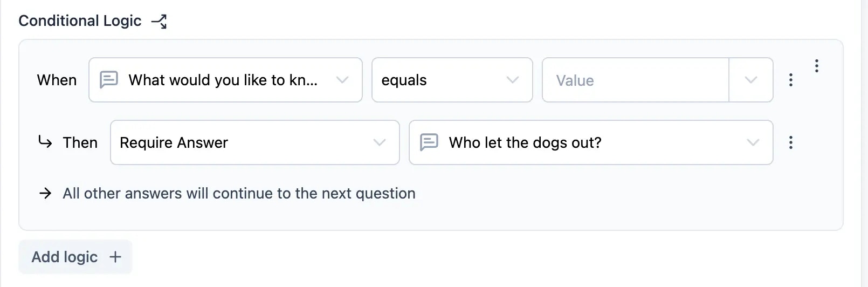This screenshot has height=287, width=868.
Task: Click the Conditional Logic branching arrows icon
Action: [159, 21]
